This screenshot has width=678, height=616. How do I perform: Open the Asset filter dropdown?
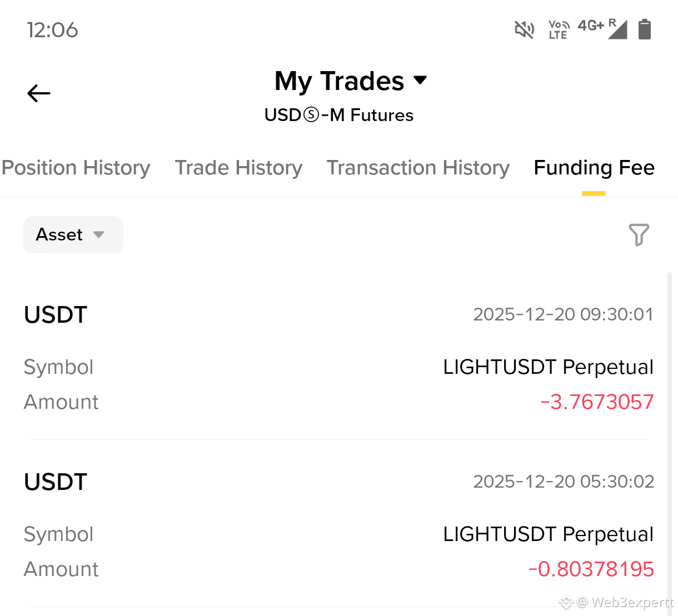tap(73, 234)
